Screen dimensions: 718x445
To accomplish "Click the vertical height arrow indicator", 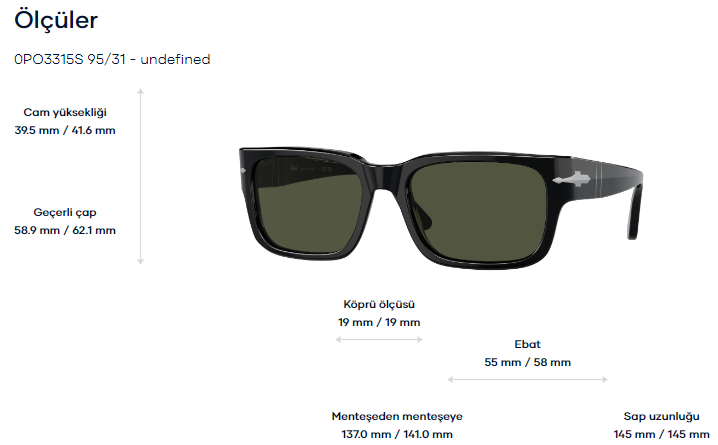I will click(x=141, y=176).
